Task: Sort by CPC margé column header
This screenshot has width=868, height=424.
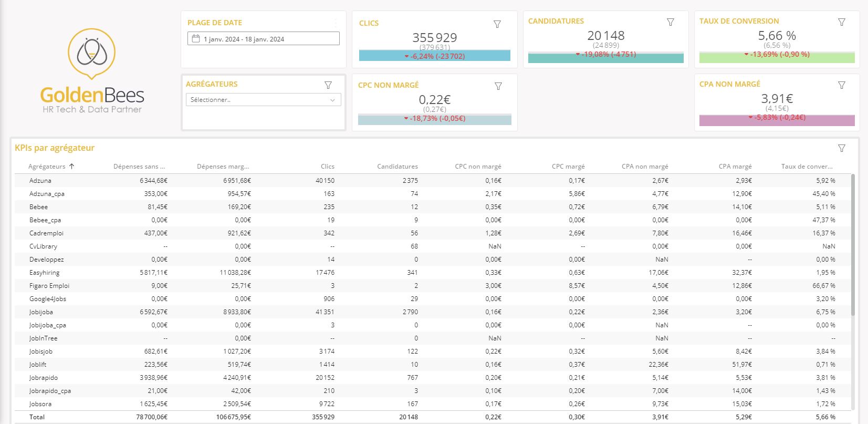Action: pyautogui.click(x=568, y=167)
